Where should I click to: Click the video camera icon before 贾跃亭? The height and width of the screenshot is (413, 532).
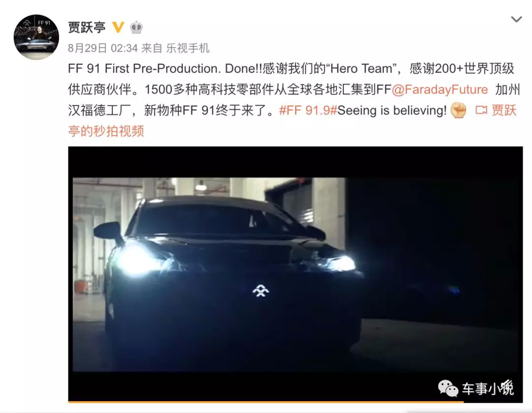click(481, 110)
